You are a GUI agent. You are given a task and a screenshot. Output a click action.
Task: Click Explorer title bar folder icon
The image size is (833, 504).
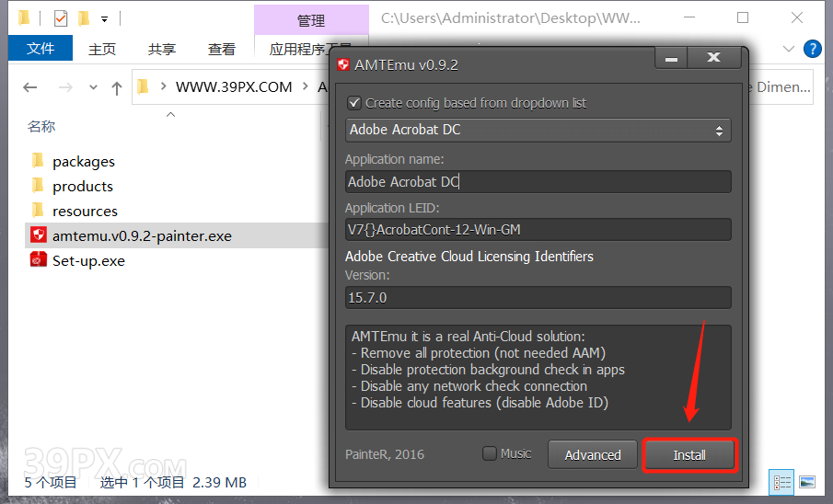pyautogui.click(x=23, y=18)
